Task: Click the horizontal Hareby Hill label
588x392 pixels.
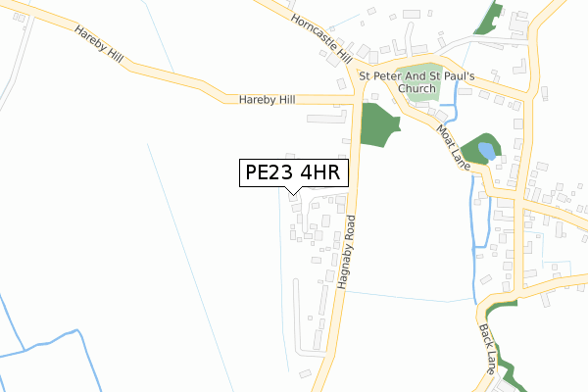Action: pyautogui.click(x=267, y=100)
